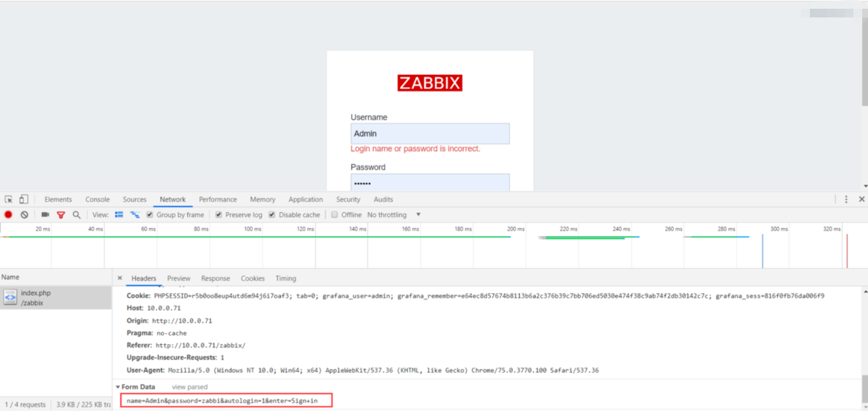
Task: Click the Username input field
Action: [430, 134]
